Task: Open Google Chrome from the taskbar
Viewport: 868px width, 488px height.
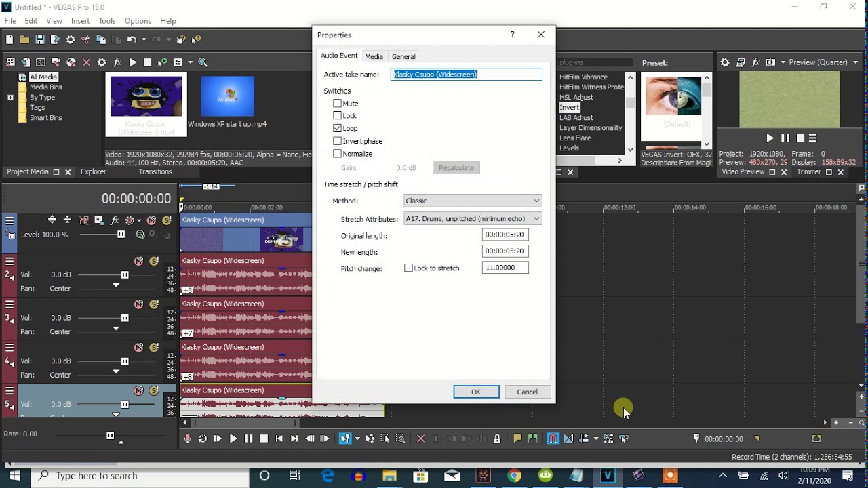Action: point(514,476)
